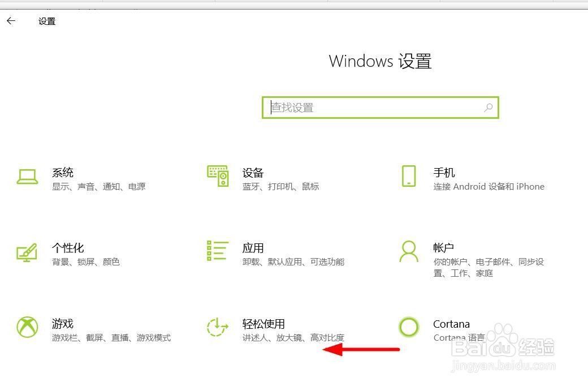Click the text 游戏栏、截屏、直播、游戏模式

[111, 337]
